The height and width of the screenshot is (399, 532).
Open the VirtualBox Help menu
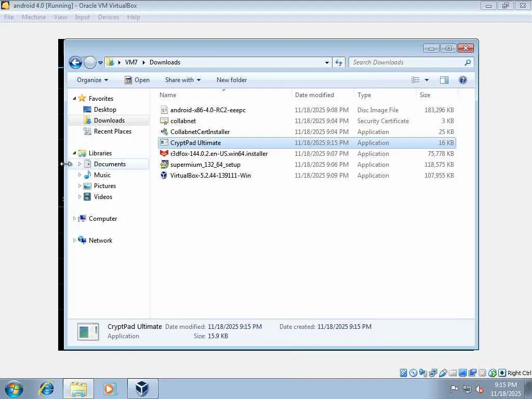click(134, 17)
